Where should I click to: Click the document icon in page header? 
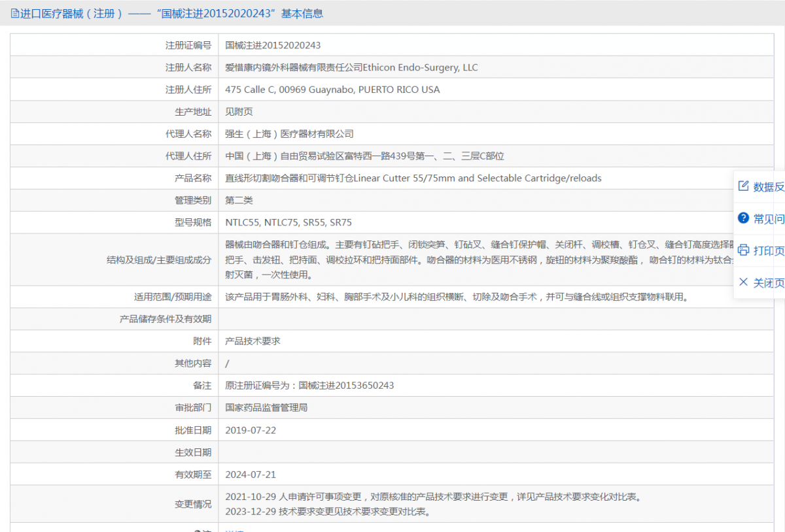click(15, 13)
